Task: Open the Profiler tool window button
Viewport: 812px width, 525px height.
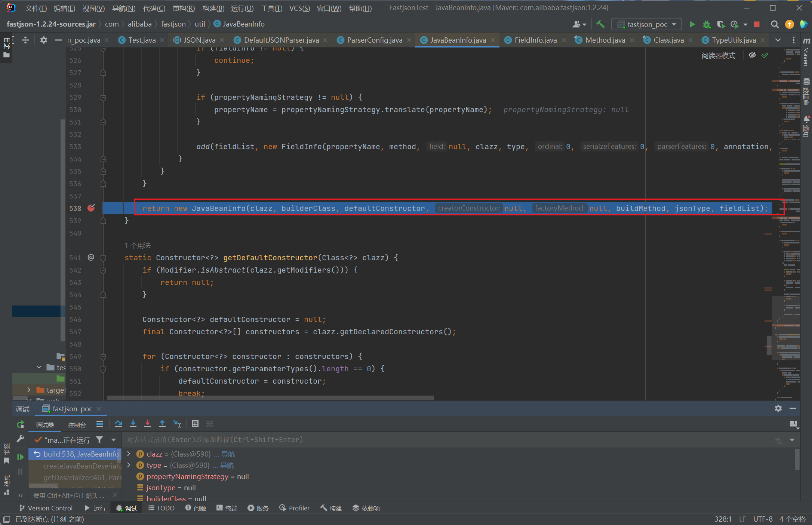Action: [295, 508]
